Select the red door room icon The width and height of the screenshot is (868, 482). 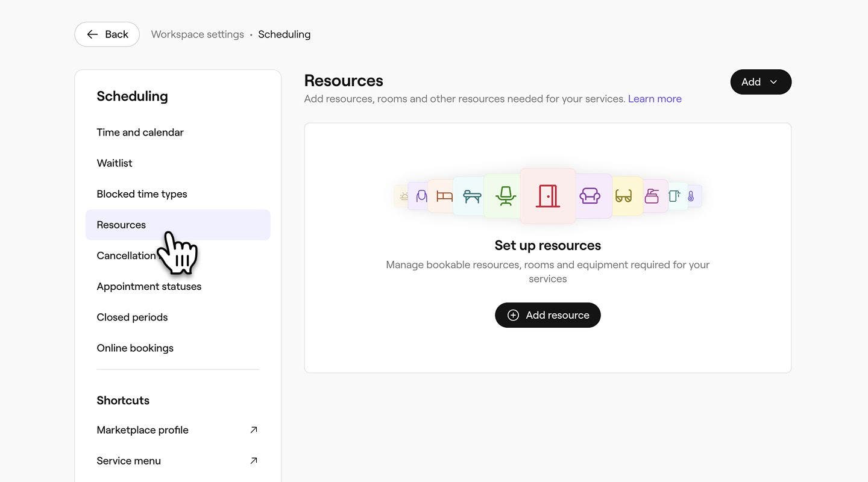tap(547, 195)
